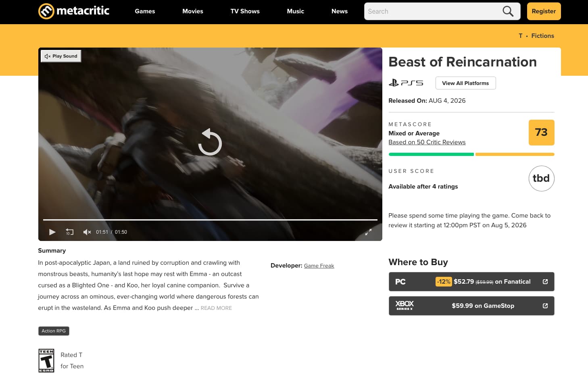The height and width of the screenshot is (382, 588).
Task: Click the yellow mixed reviews bar segment
Action: (x=515, y=154)
